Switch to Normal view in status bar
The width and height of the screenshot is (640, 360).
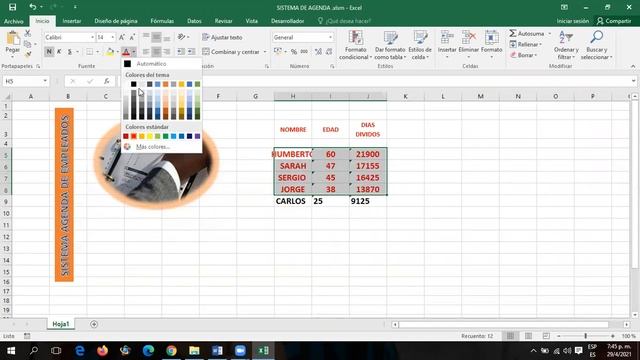pos(510,336)
